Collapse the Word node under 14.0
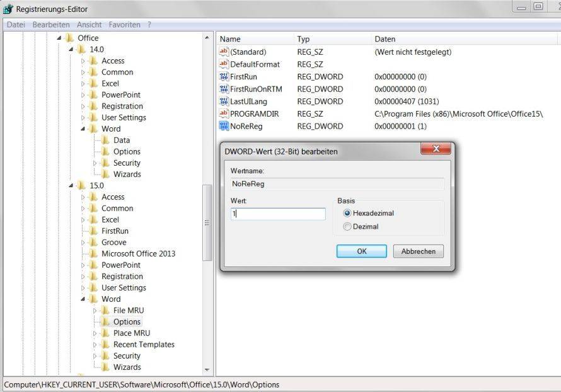561x392 pixels. click(83, 129)
